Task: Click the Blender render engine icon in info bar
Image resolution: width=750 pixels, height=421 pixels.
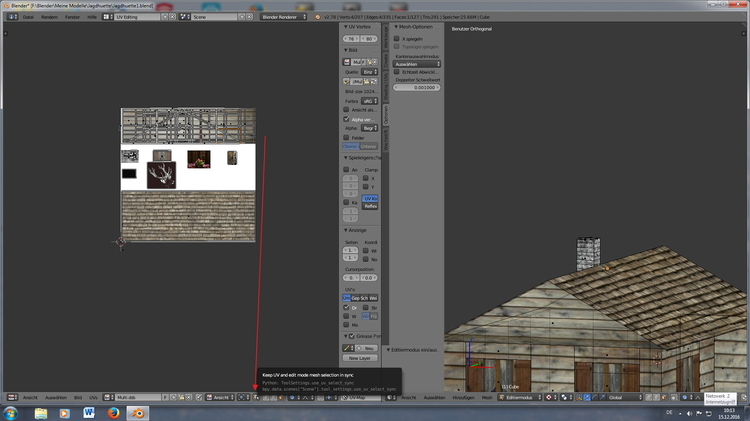Action: (x=317, y=17)
